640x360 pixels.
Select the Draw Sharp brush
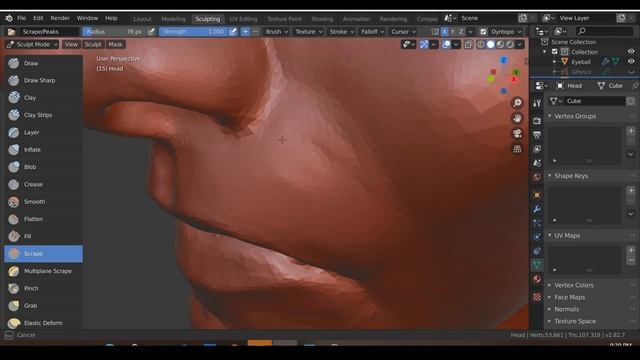[43, 80]
